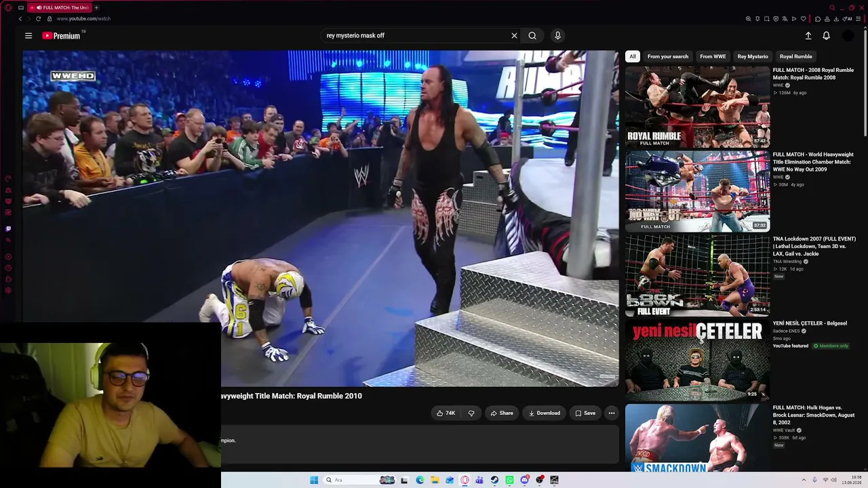
Task: Open 'Hulk Hogan vs. Brock Lesnar' video title
Action: [x=813, y=415]
